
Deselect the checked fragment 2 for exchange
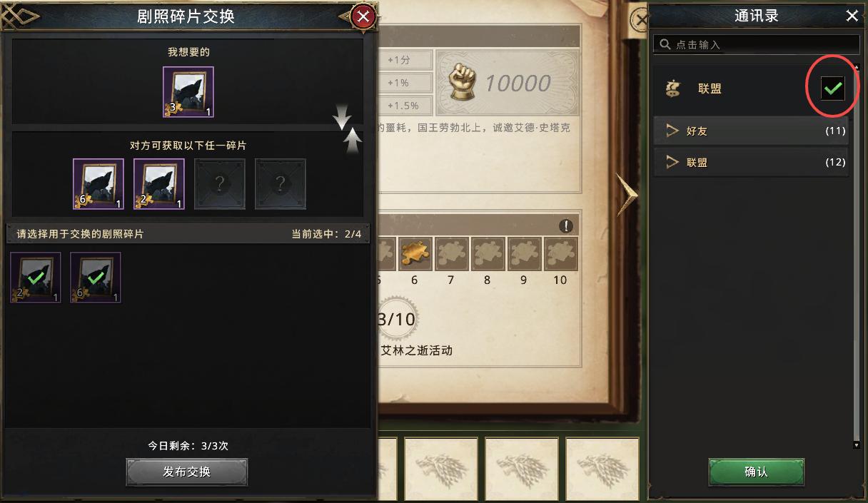pos(36,278)
